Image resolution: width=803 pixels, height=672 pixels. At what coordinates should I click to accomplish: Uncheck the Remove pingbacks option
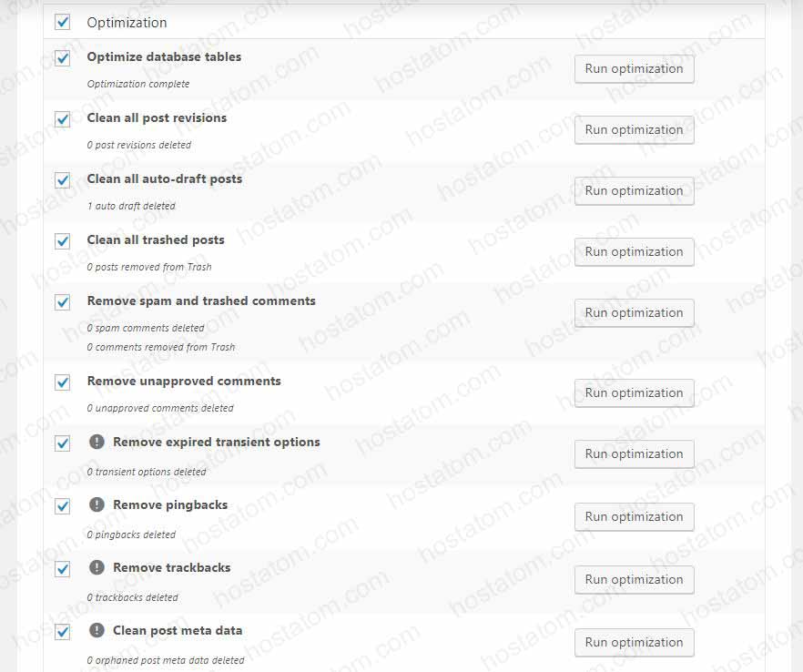click(62, 506)
